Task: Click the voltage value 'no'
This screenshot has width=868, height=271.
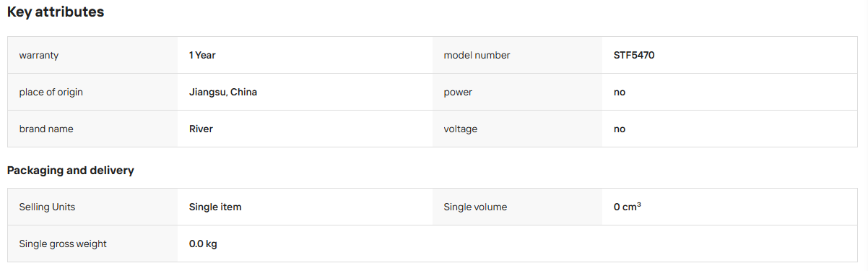Action: pos(620,129)
